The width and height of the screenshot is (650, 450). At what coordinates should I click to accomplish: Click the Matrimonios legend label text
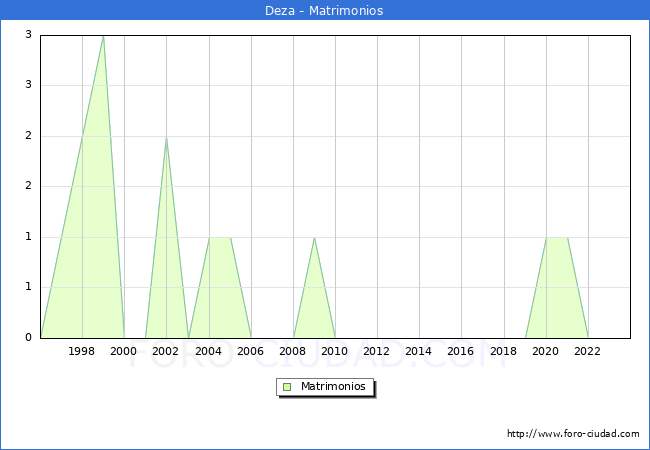[x=334, y=386]
